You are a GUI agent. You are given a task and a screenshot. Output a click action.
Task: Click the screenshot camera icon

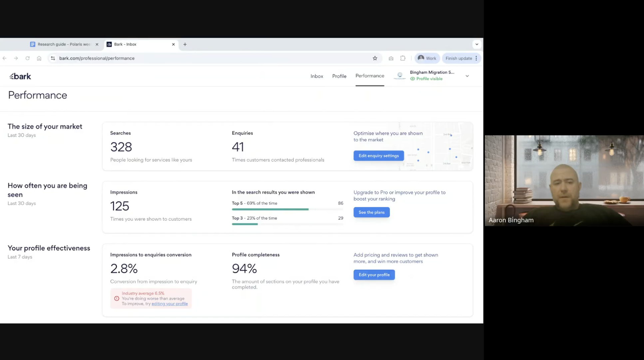[x=391, y=58]
